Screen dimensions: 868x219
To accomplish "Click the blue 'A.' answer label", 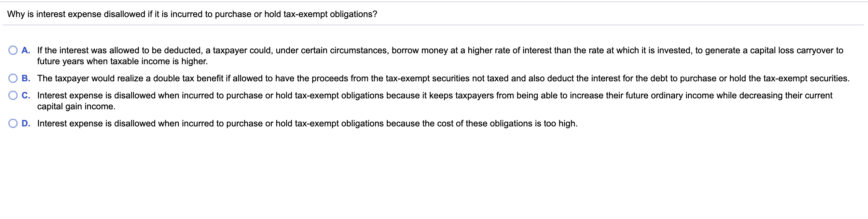I will [25, 50].
